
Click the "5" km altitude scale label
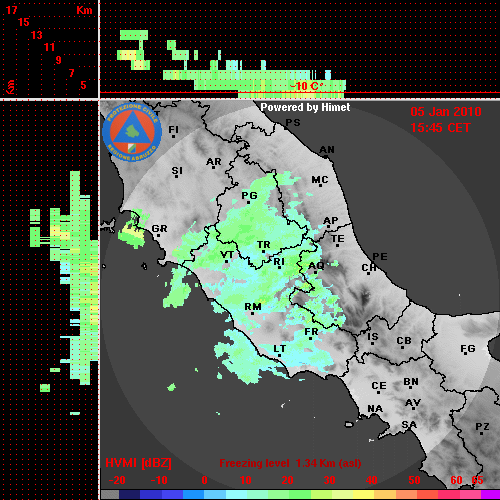(83, 85)
